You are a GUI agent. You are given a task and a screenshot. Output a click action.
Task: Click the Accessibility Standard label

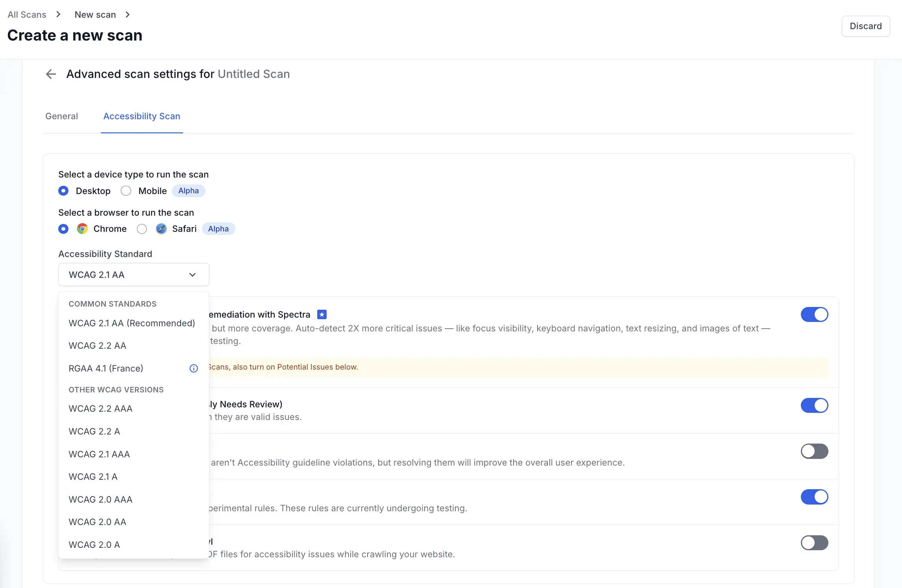click(105, 254)
